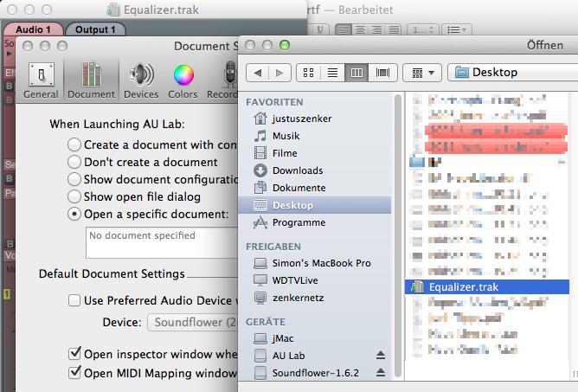Open list style dropdown in text editor
578x392 pixels.
pyautogui.click(x=457, y=30)
